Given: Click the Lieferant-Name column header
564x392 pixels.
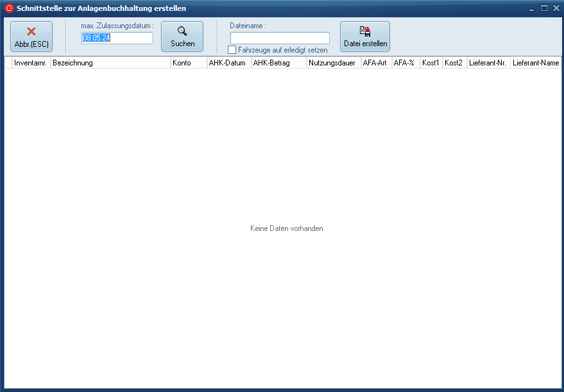Looking at the screenshot, I should point(536,63).
